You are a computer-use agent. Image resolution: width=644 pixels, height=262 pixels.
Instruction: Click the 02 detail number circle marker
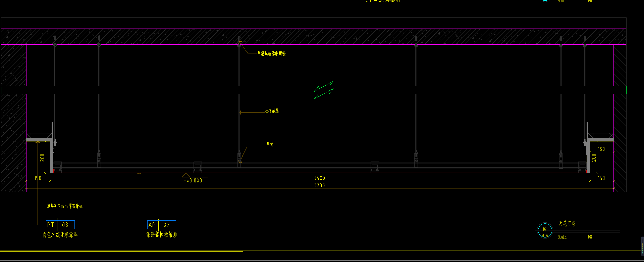click(545, 230)
